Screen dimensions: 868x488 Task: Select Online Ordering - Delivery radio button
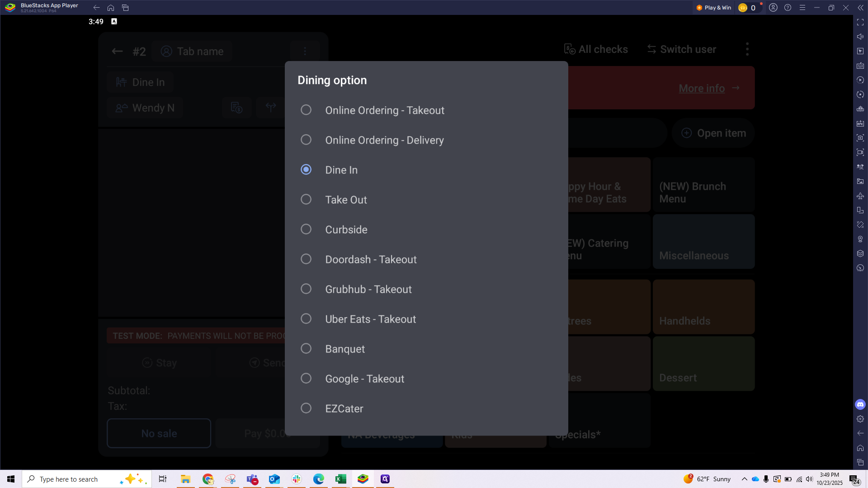pos(306,140)
